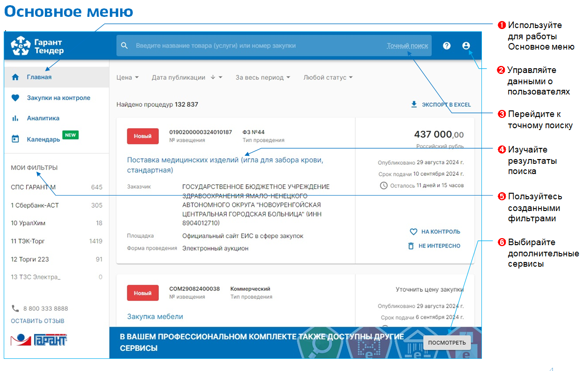Open the Календарь menu item

pos(43,139)
